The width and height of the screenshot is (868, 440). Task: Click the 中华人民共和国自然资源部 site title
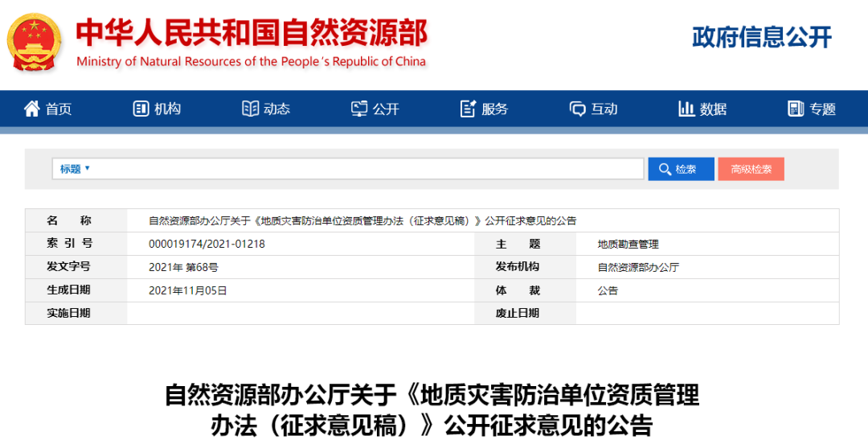click(x=252, y=32)
